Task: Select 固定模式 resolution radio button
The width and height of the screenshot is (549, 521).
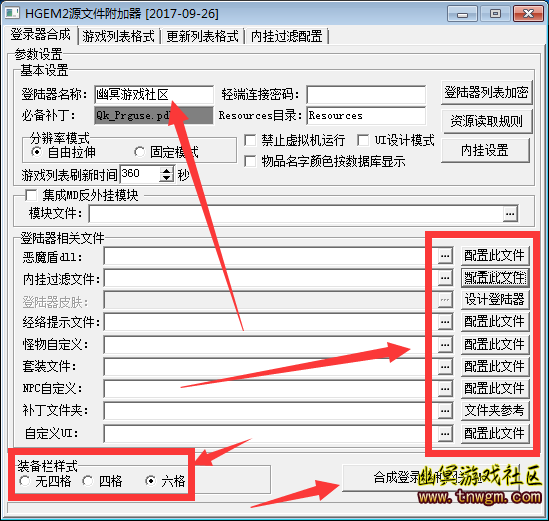Action: click(139, 152)
